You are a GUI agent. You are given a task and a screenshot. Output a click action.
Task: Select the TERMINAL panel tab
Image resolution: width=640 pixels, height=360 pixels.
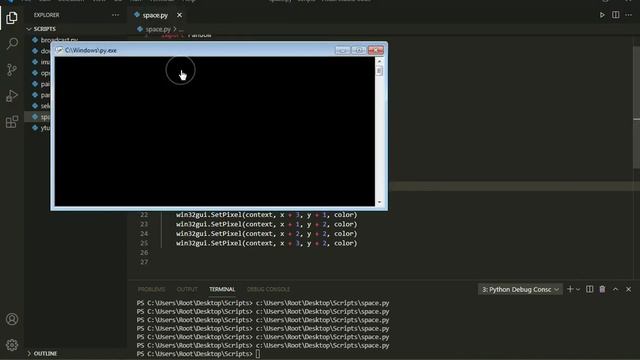coord(222,289)
